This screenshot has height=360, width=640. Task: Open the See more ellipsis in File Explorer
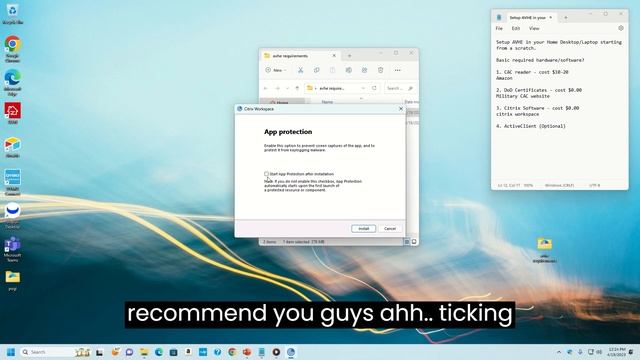pyautogui.click(x=398, y=70)
